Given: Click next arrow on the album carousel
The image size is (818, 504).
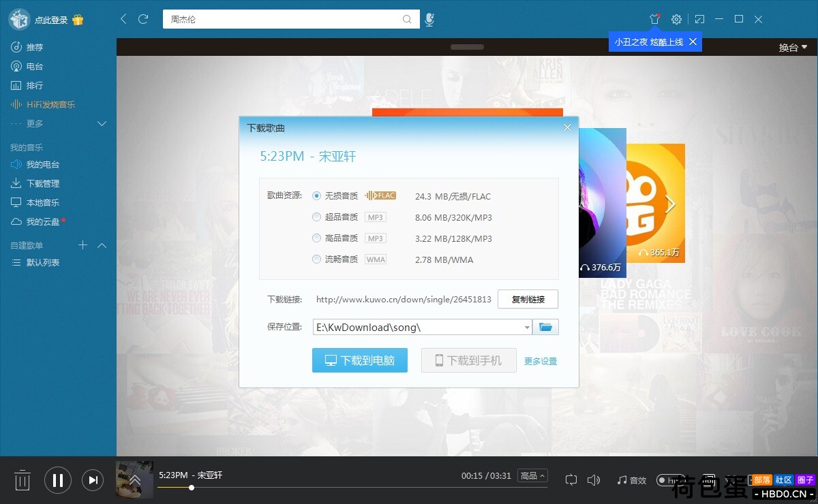Looking at the screenshot, I should (x=671, y=204).
